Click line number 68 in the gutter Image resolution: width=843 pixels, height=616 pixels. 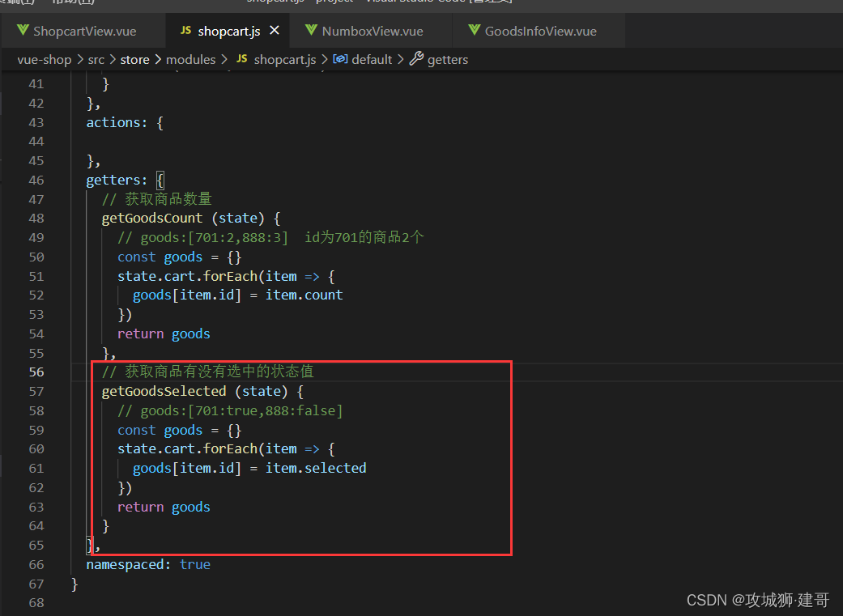coord(36,602)
